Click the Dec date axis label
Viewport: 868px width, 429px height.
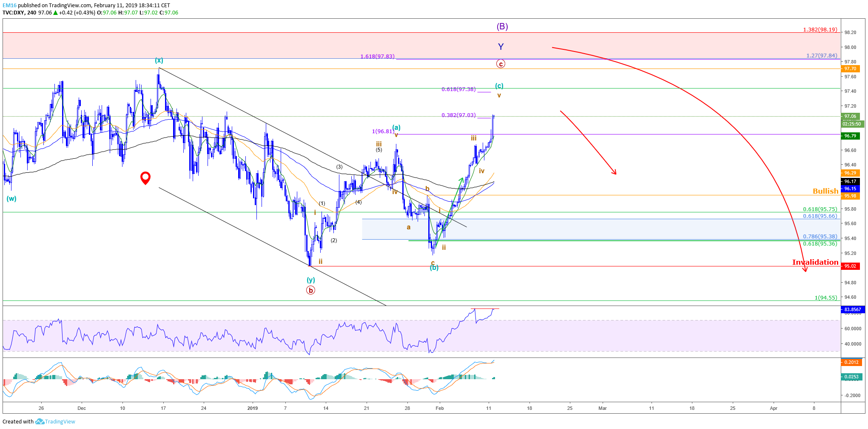pyautogui.click(x=82, y=408)
